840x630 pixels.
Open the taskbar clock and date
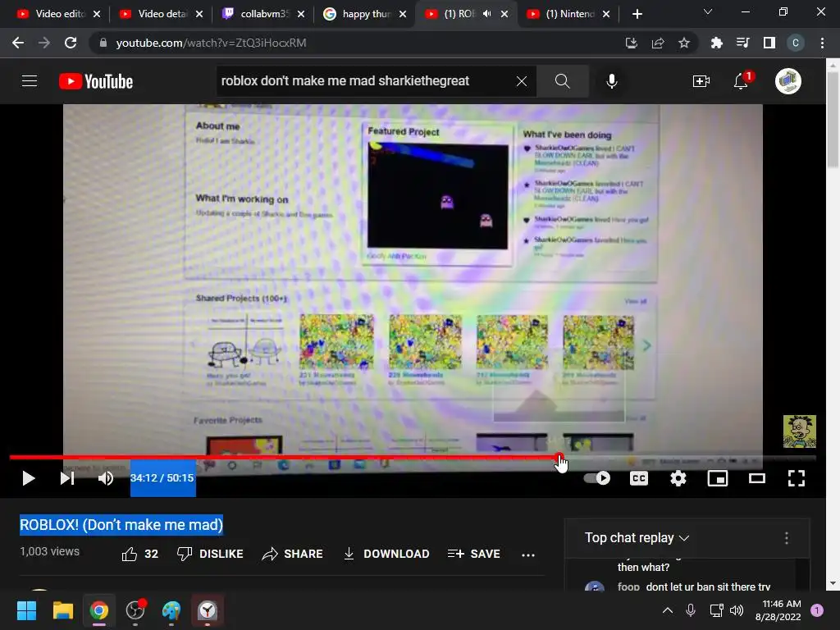click(x=778, y=610)
